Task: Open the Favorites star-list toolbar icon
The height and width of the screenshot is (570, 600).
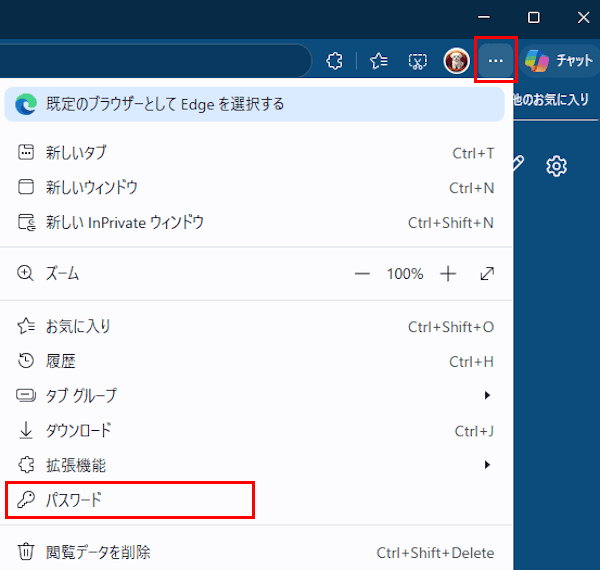Action: 379,61
